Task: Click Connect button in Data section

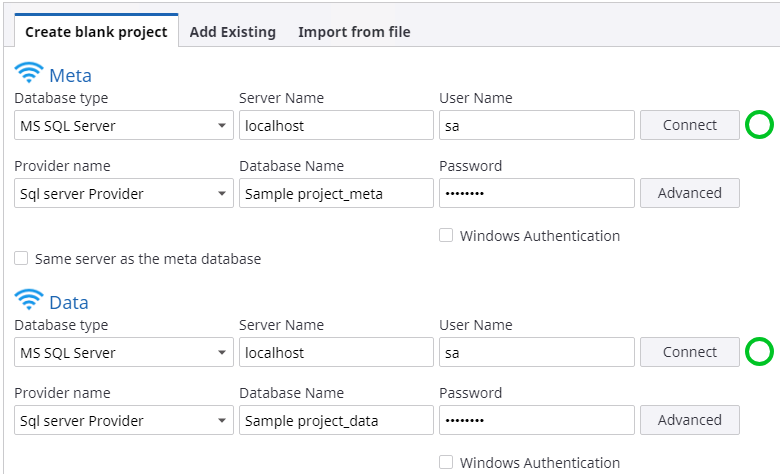Action: [689, 352]
